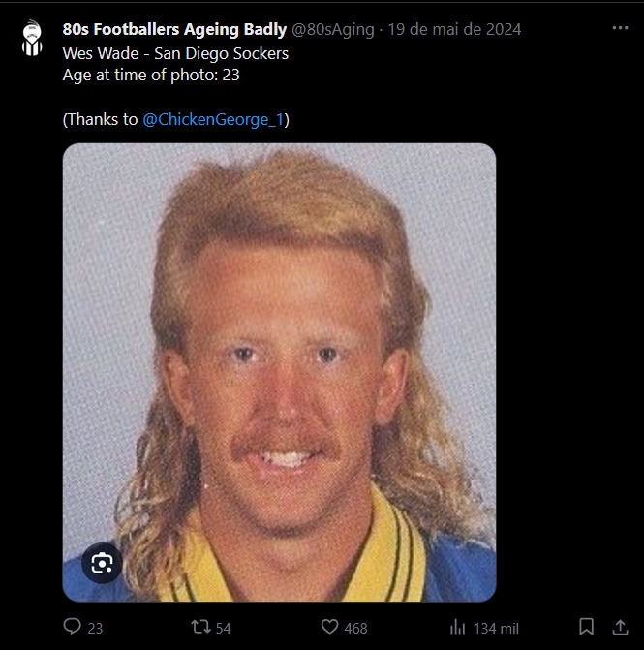Viewport: 644px width, 650px height.
Task: Enlarge the mullet portrait photo
Action: (279, 372)
